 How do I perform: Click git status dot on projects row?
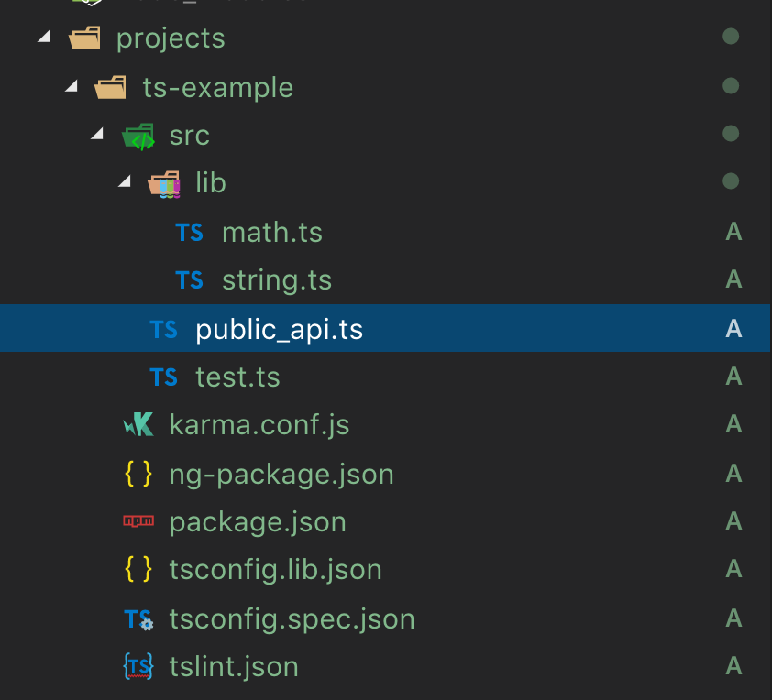point(731,37)
